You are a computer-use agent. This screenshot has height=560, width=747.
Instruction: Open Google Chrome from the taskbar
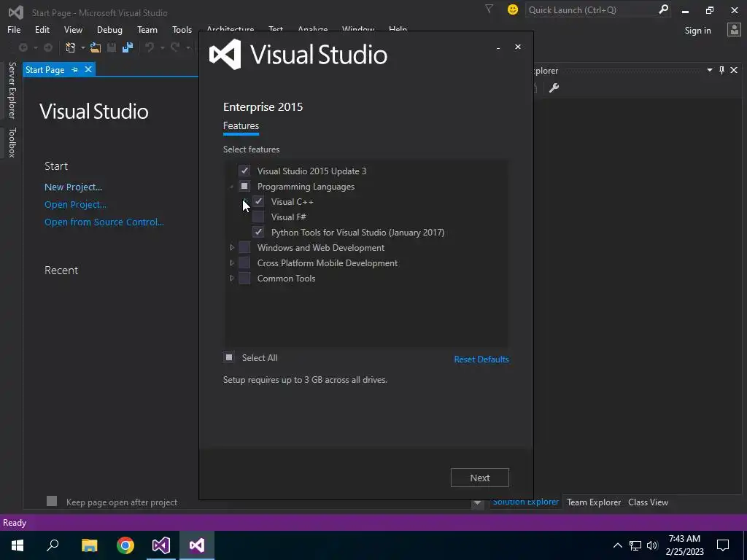(x=125, y=545)
